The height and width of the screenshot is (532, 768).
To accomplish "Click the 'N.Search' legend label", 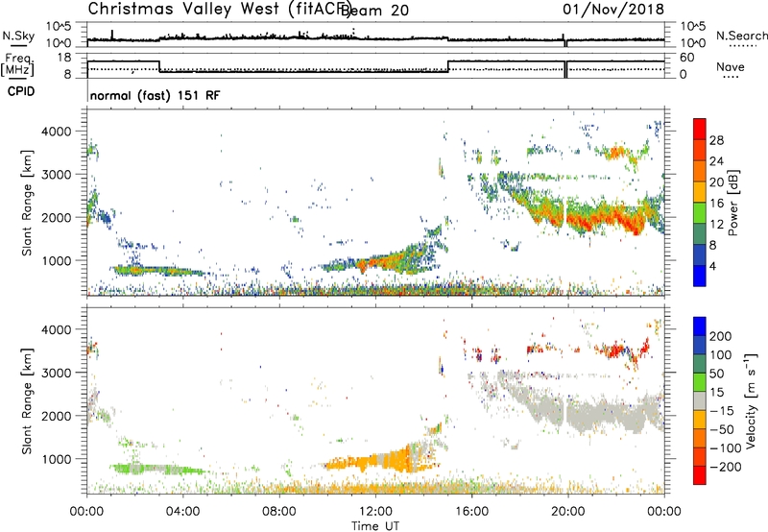I will 741,36.
